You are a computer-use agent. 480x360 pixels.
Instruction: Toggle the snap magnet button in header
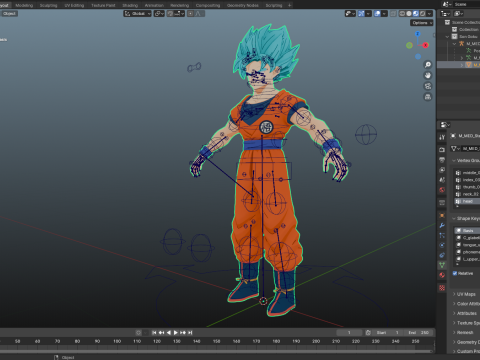click(x=170, y=13)
